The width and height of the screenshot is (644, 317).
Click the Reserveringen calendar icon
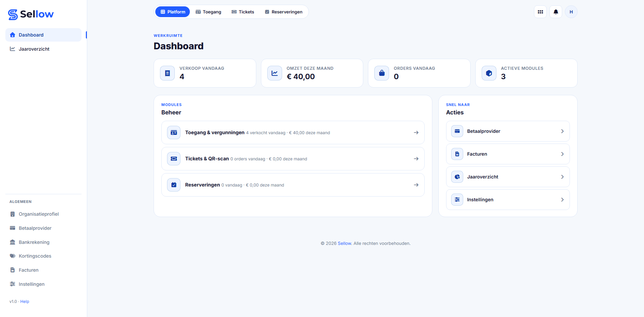[x=174, y=185]
